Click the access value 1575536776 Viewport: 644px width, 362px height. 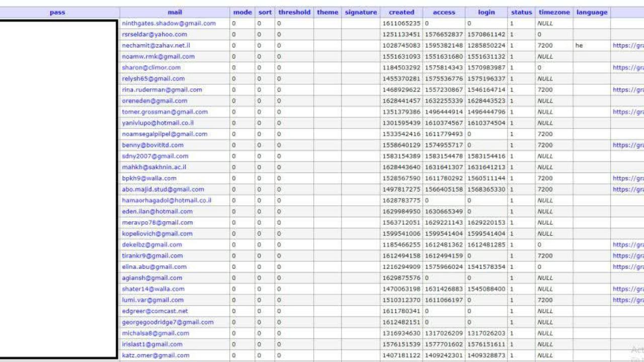click(444, 78)
